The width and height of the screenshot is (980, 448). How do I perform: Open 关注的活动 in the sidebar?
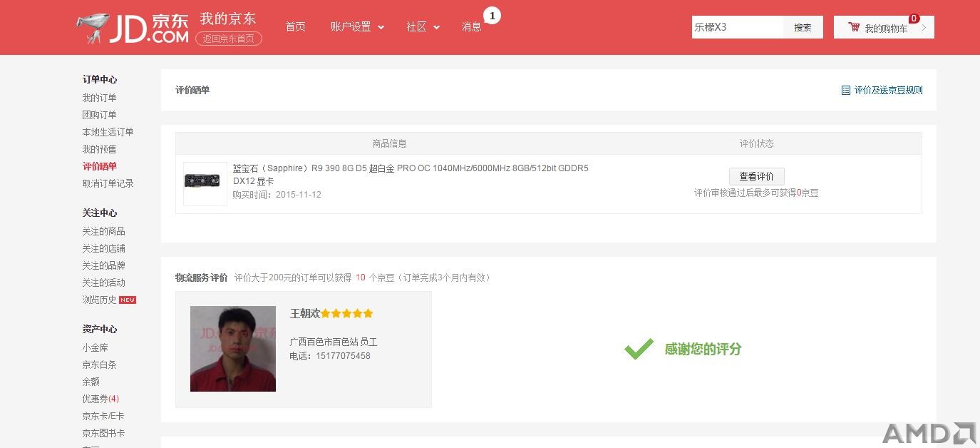(x=103, y=282)
